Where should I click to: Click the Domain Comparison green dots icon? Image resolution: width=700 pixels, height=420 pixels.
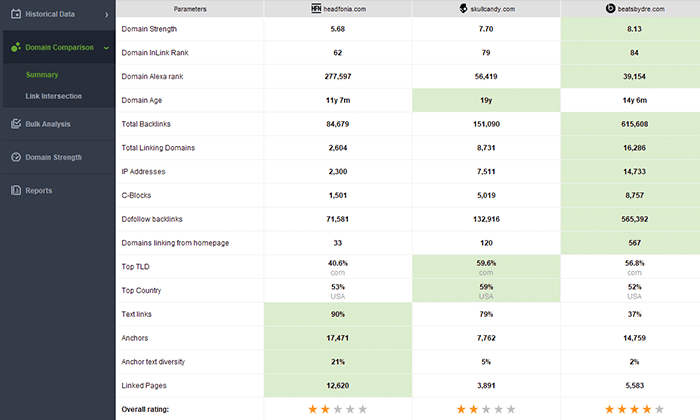click(x=16, y=47)
